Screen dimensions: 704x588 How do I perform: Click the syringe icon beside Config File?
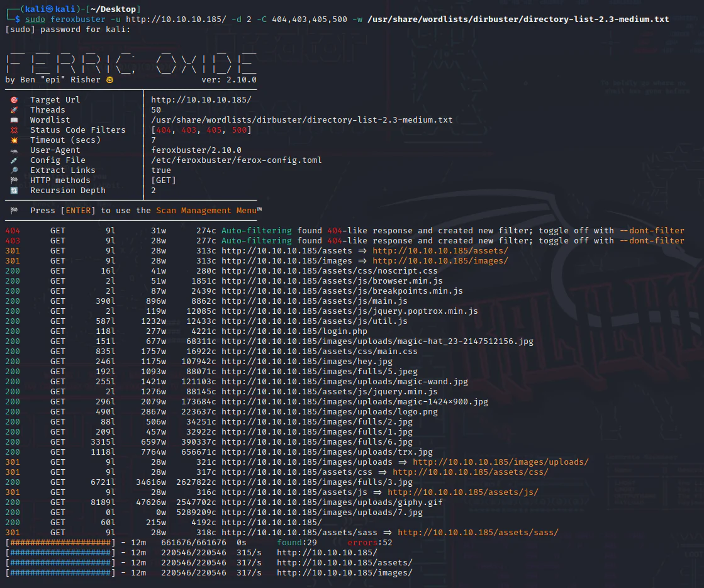(x=14, y=160)
